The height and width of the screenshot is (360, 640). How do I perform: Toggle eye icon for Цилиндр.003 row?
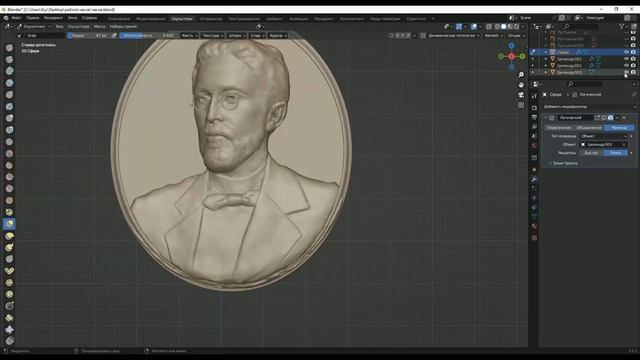click(626, 72)
